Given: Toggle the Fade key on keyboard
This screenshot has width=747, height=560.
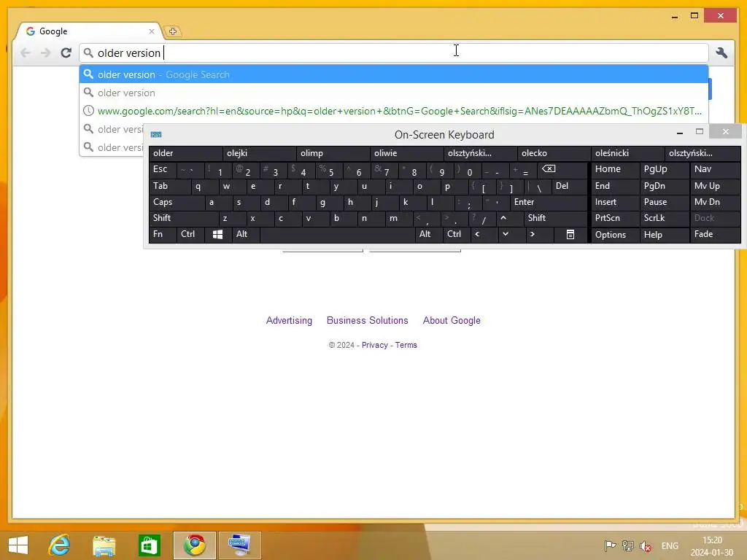Looking at the screenshot, I should 716,234.
